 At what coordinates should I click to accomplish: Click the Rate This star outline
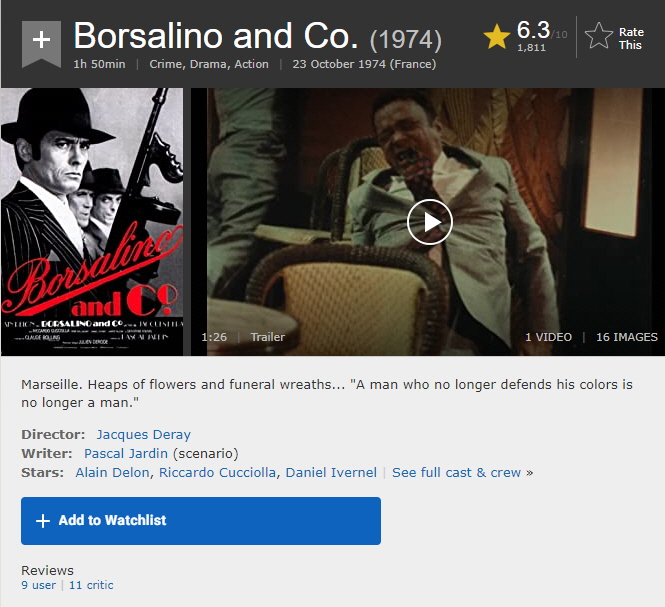(x=598, y=37)
